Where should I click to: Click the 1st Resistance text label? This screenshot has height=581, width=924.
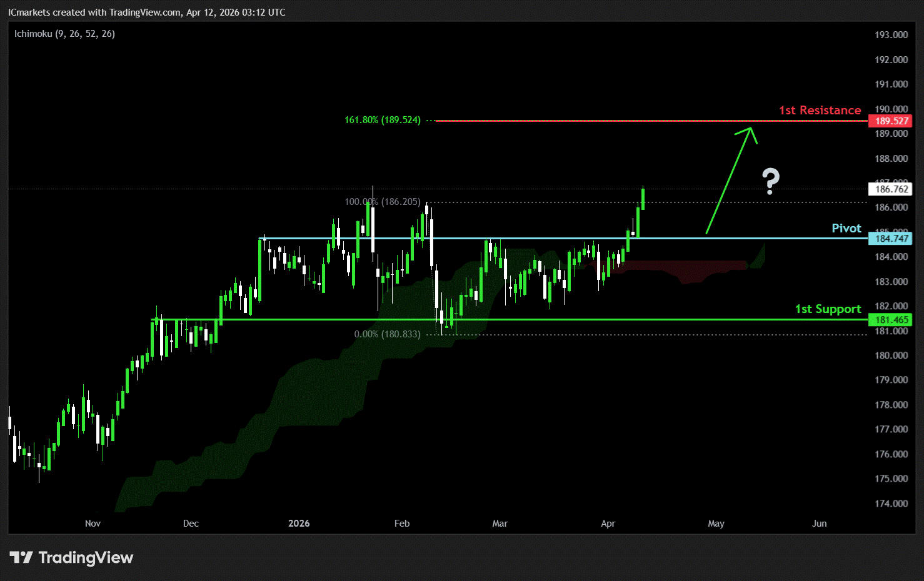[820, 111]
